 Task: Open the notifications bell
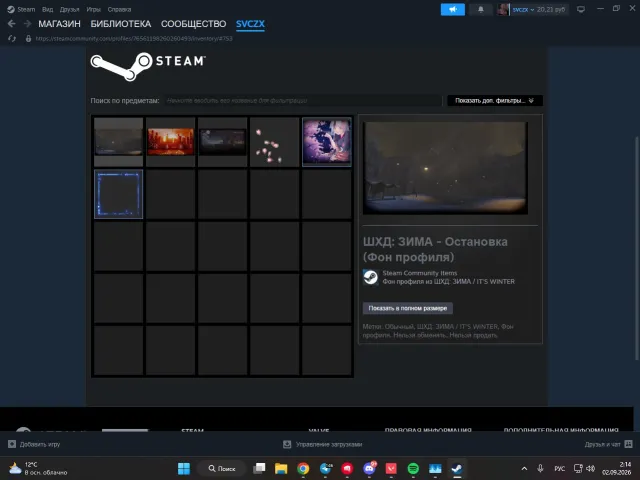[480, 9]
